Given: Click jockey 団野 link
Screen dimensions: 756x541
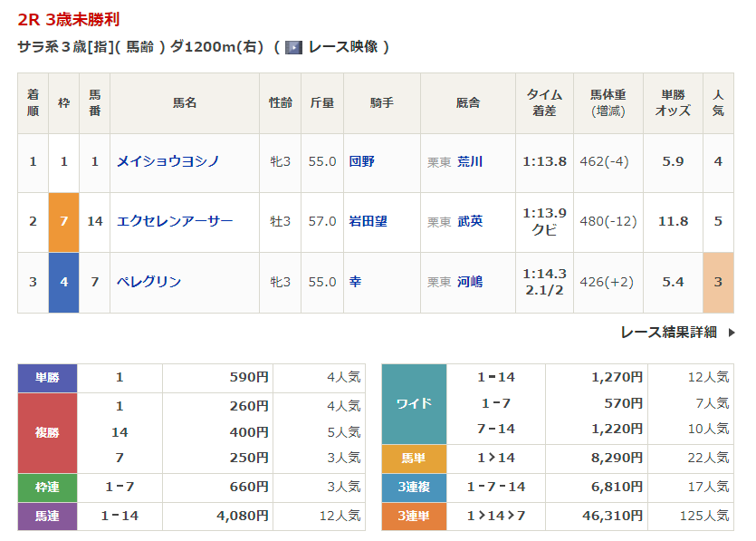Looking at the screenshot, I should 361,161.
